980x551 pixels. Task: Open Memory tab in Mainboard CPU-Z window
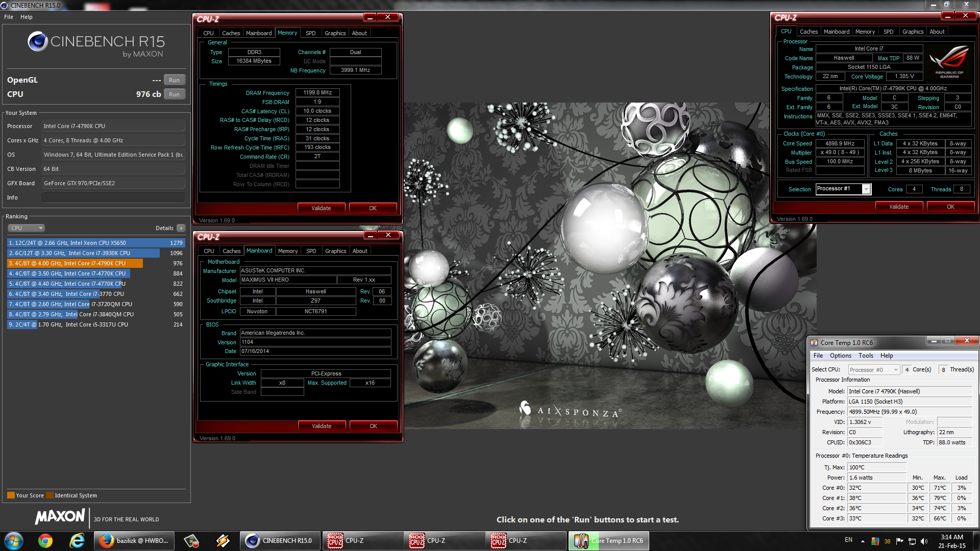pyautogui.click(x=288, y=251)
